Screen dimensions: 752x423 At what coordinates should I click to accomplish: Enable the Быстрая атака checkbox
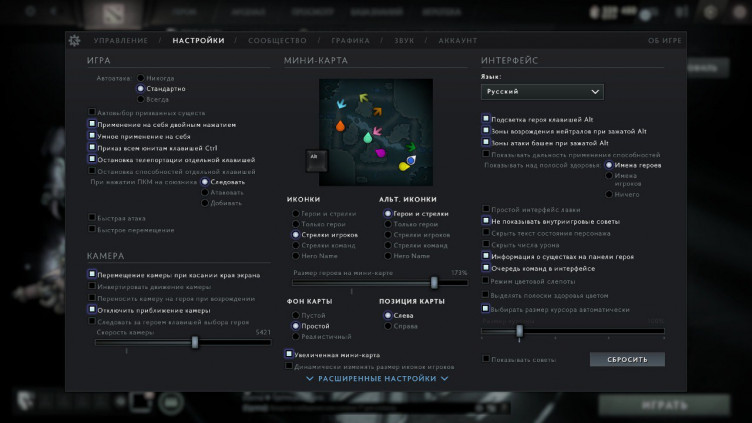click(92, 217)
